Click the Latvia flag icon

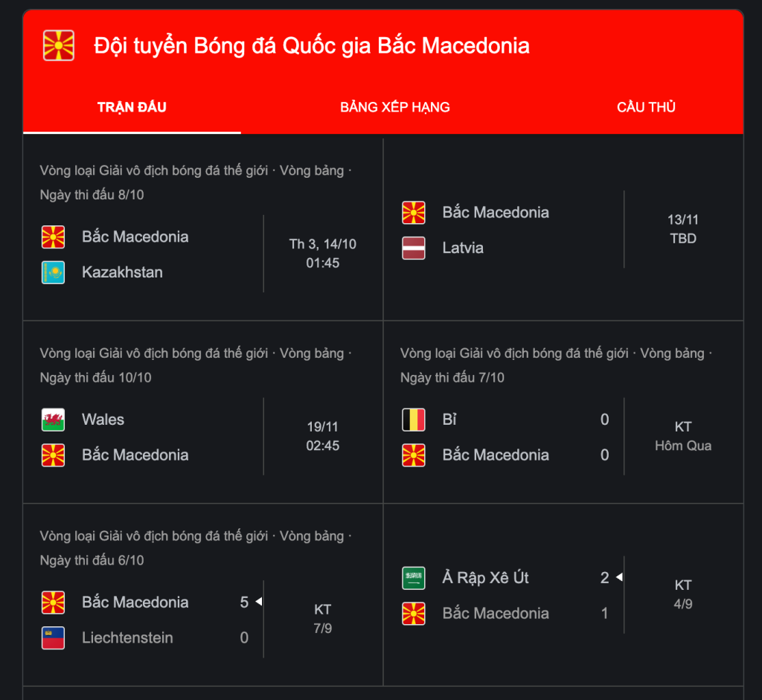pos(414,248)
